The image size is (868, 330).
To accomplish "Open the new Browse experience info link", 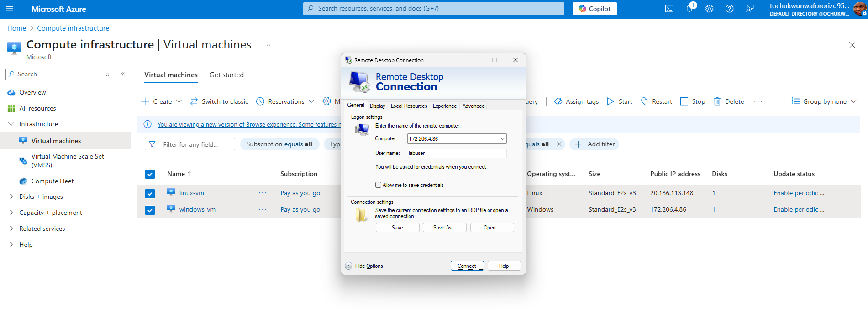I will coord(249,124).
